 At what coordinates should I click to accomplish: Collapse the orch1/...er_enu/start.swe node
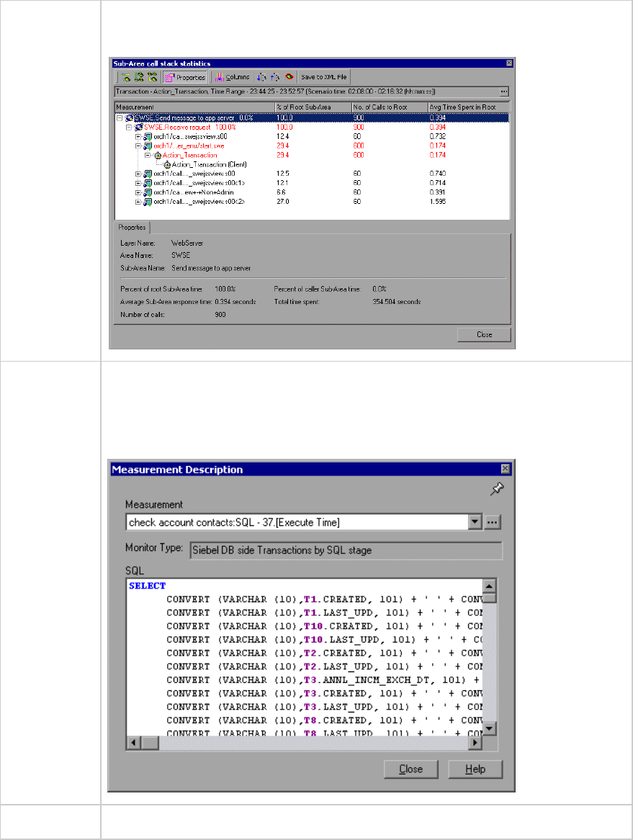click(x=138, y=146)
